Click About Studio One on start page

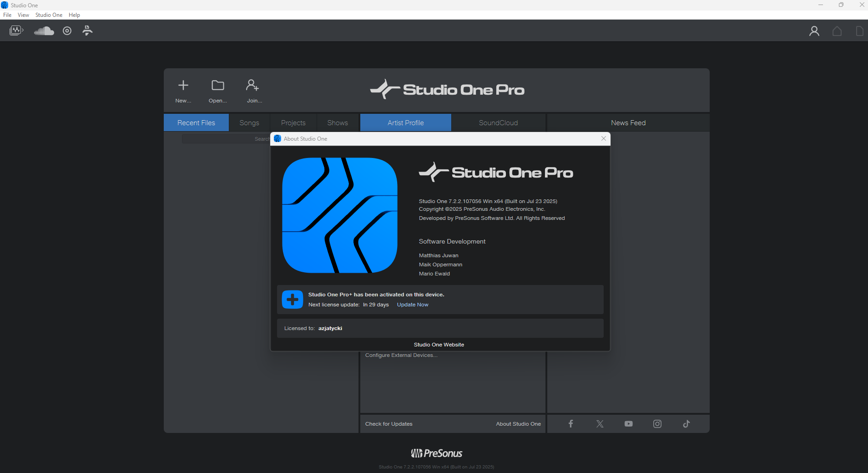(x=519, y=424)
